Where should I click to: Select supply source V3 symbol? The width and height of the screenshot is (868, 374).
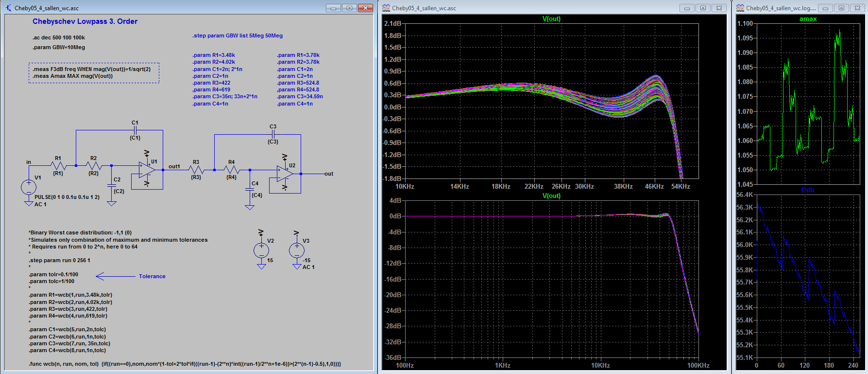(297, 250)
